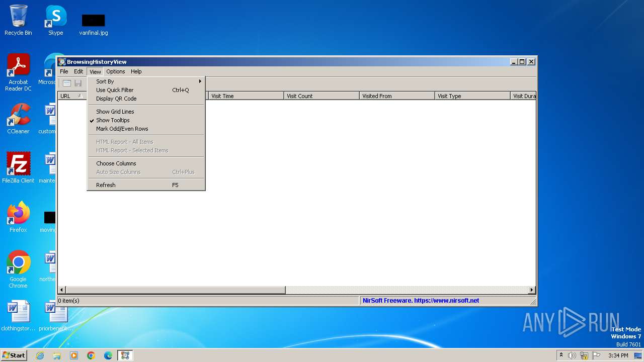The width and height of the screenshot is (644, 362).
Task: Open Firefox desktop shortcut
Action: coord(18,217)
